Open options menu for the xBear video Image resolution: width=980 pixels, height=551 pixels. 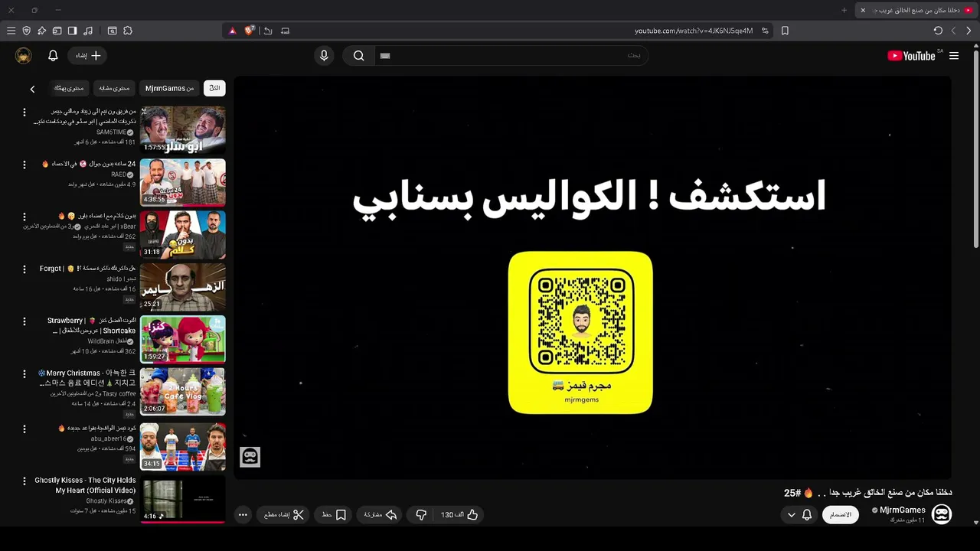tap(24, 217)
